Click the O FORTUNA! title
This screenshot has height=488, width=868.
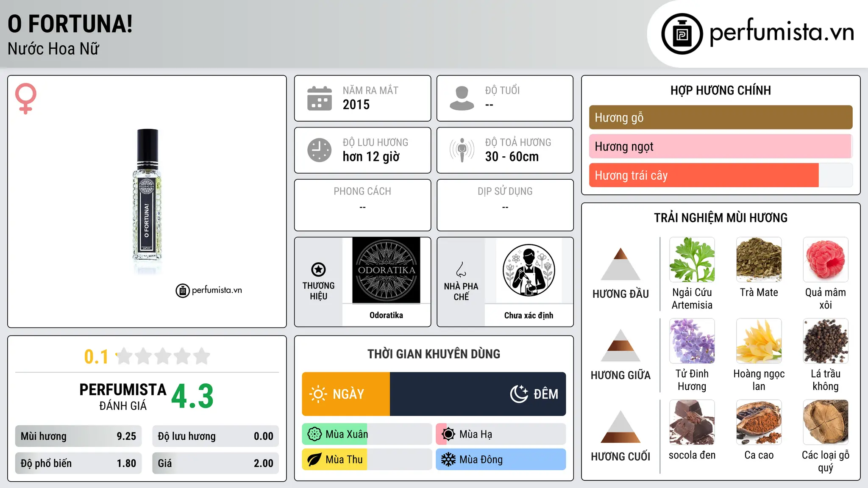tap(70, 24)
